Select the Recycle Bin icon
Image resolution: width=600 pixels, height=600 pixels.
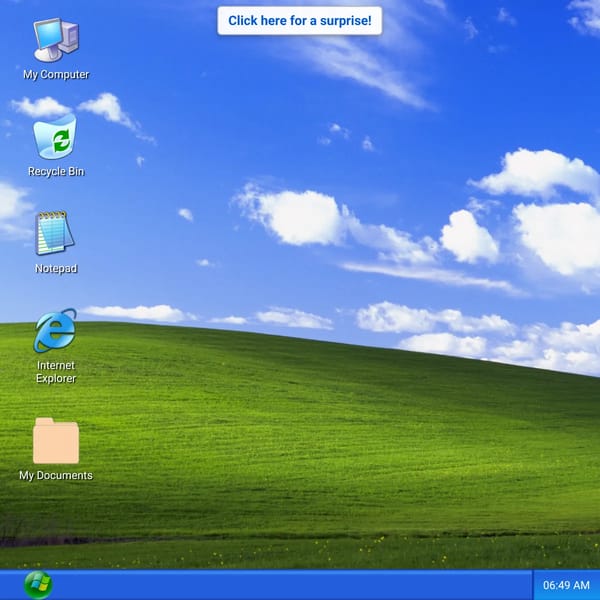coord(55,137)
